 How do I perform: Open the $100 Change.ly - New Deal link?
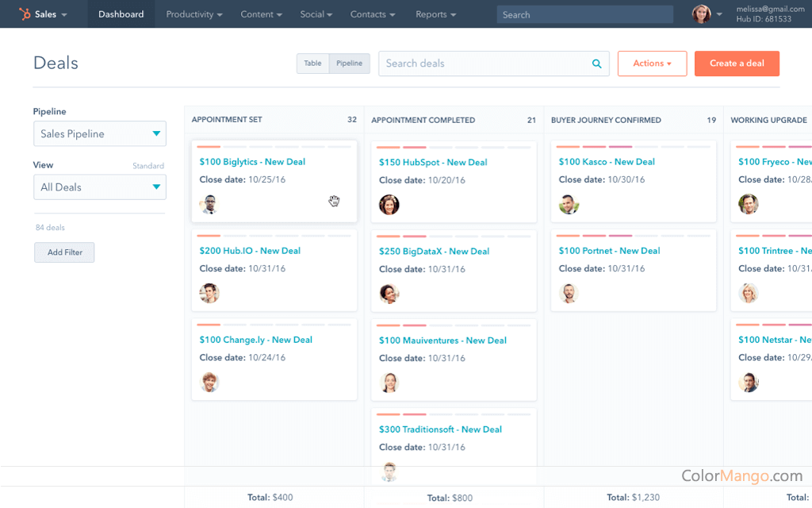pyautogui.click(x=256, y=340)
